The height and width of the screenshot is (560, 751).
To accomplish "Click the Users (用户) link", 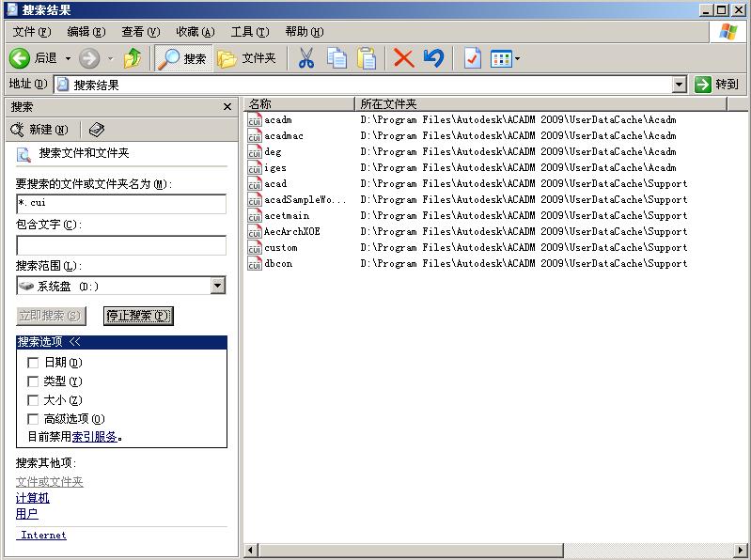I will click(27, 514).
